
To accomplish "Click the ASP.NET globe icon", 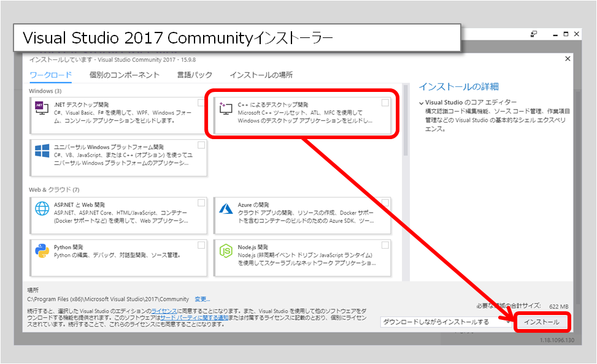I will (x=42, y=208).
